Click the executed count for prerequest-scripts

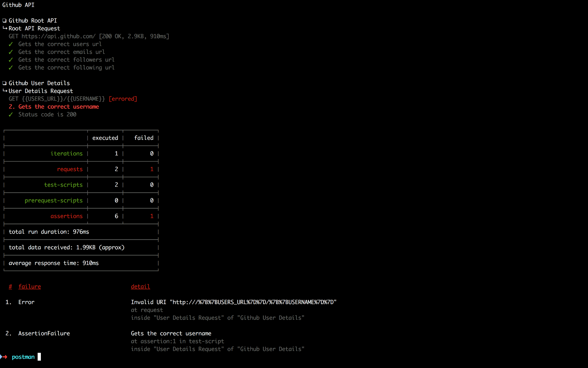[x=116, y=200]
